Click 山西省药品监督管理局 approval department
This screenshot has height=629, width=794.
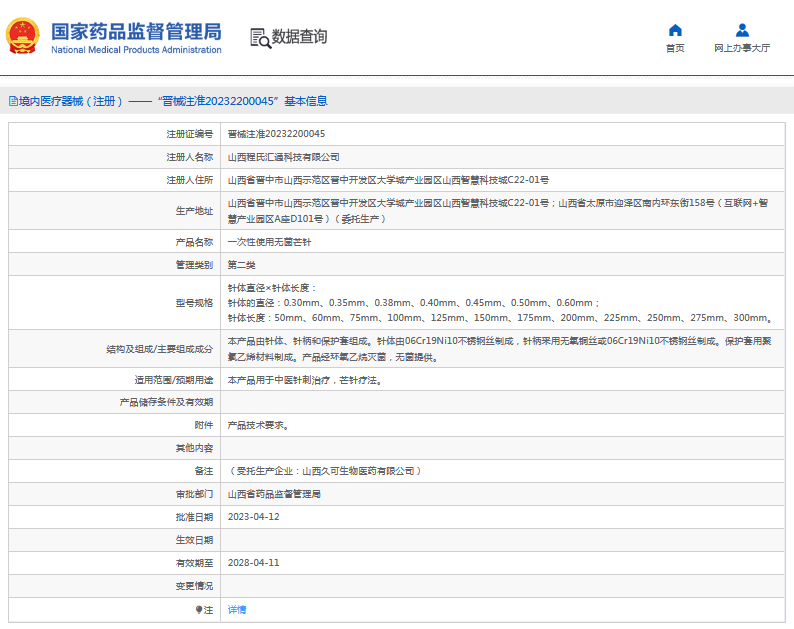[274, 494]
